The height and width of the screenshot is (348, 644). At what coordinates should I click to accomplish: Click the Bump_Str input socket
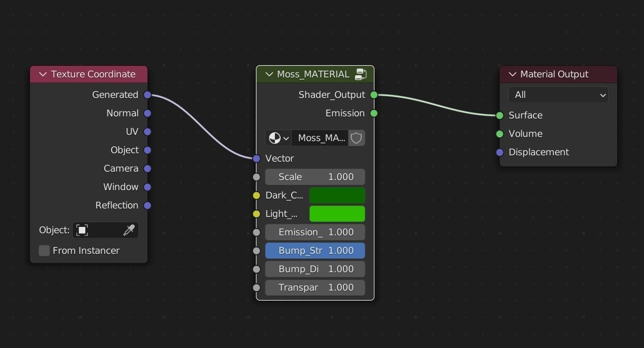[256, 251]
